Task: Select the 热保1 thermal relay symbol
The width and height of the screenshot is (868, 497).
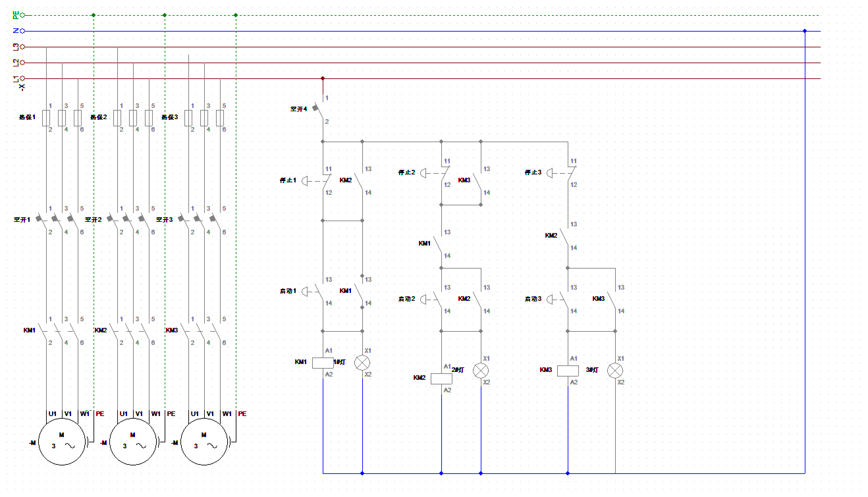Action: point(62,118)
